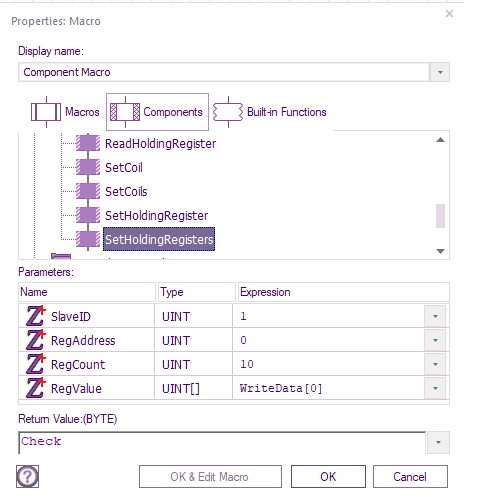
Task: Confirm with the OK button
Action: [328, 477]
